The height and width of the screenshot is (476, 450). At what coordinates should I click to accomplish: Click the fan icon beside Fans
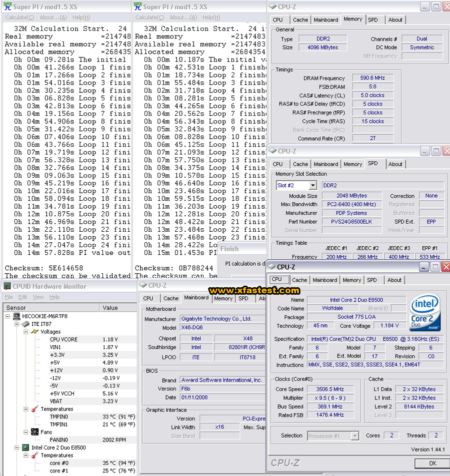point(35,432)
